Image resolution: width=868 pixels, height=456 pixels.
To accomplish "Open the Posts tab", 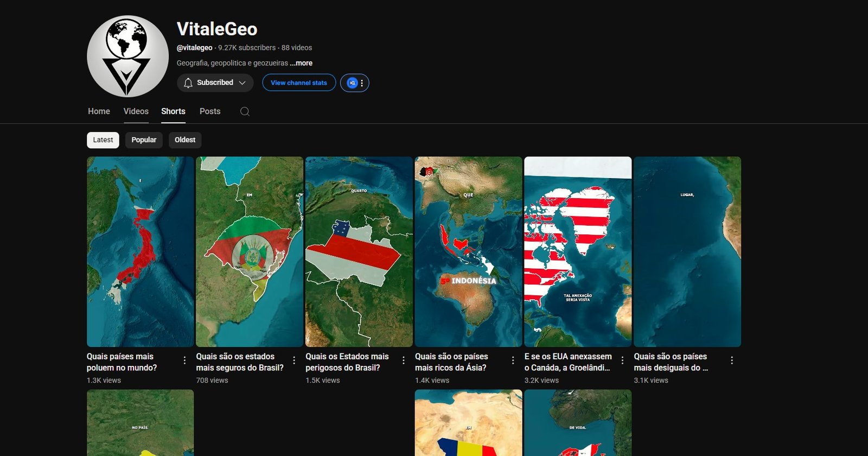I will 210,111.
